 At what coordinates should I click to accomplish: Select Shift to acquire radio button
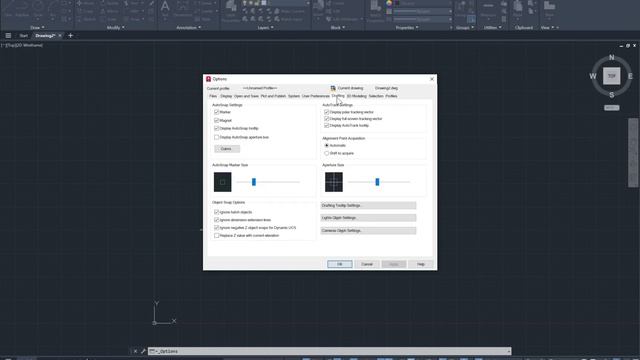(327, 153)
